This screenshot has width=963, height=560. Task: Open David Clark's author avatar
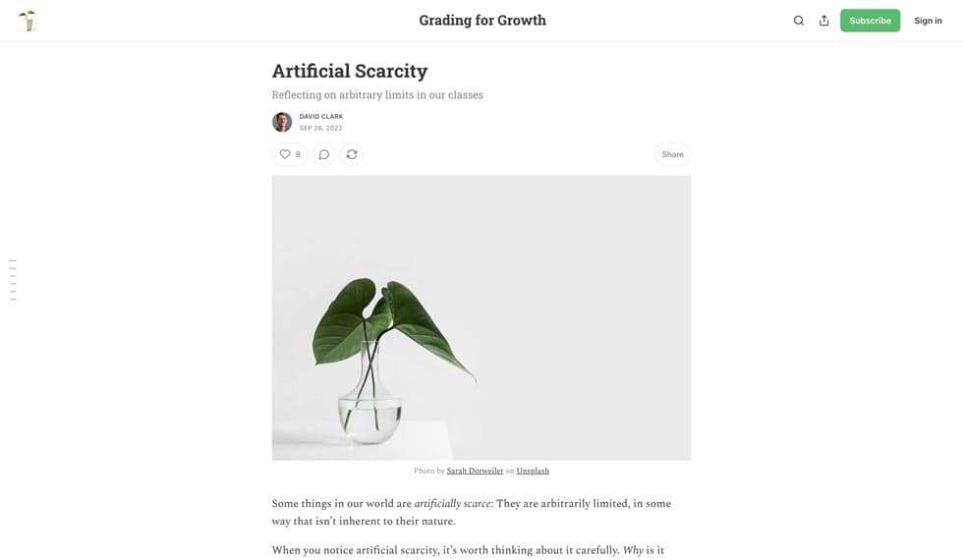pyautogui.click(x=282, y=122)
